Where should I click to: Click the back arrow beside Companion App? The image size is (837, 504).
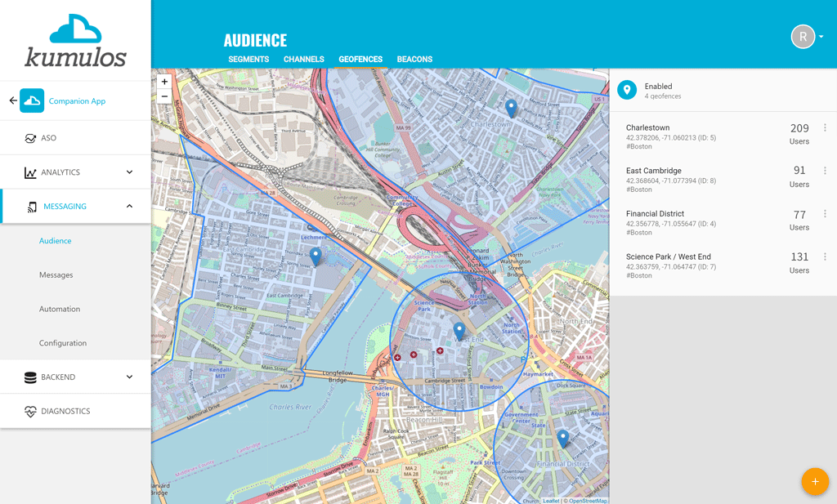pos(13,100)
